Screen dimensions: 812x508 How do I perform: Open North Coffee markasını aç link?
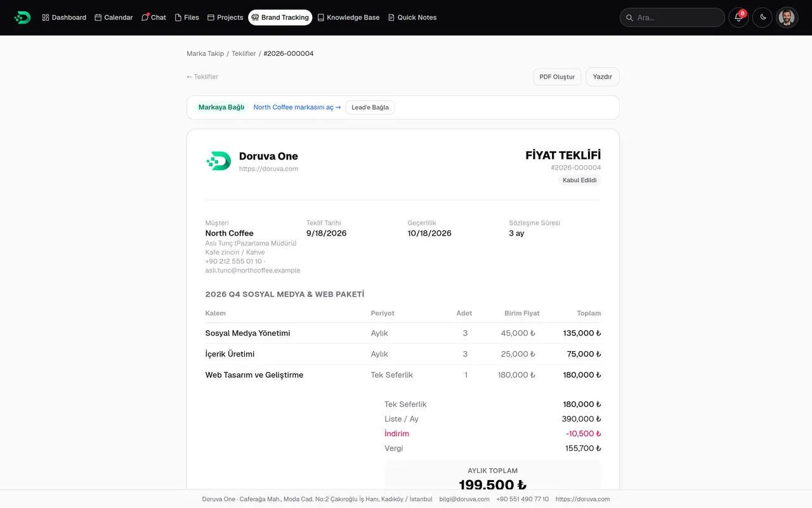[297, 107]
